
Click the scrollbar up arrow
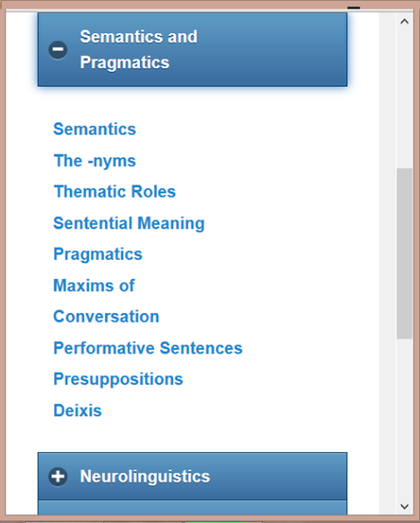(404, 21)
